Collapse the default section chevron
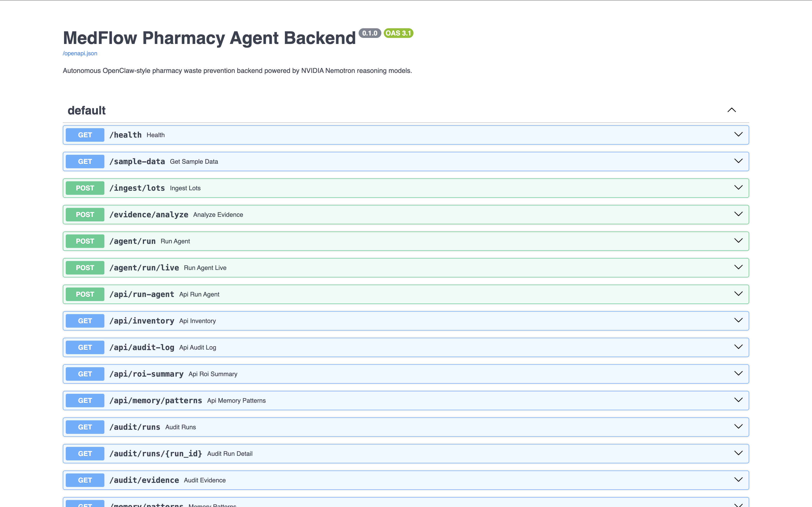 pyautogui.click(x=732, y=110)
